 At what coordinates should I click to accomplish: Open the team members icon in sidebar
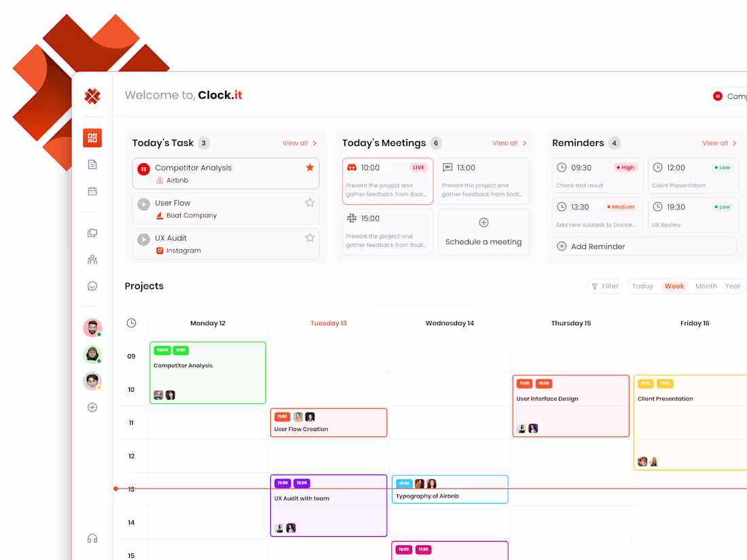pyautogui.click(x=92, y=259)
